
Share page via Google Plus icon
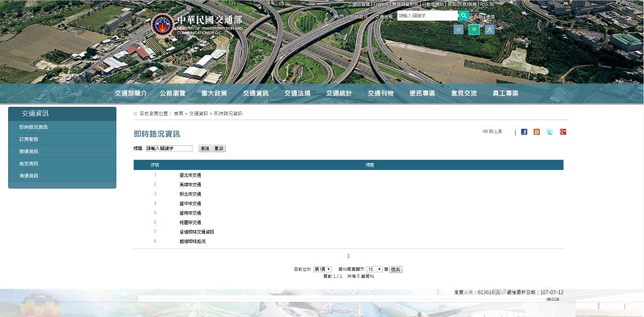tap(563, 132)
